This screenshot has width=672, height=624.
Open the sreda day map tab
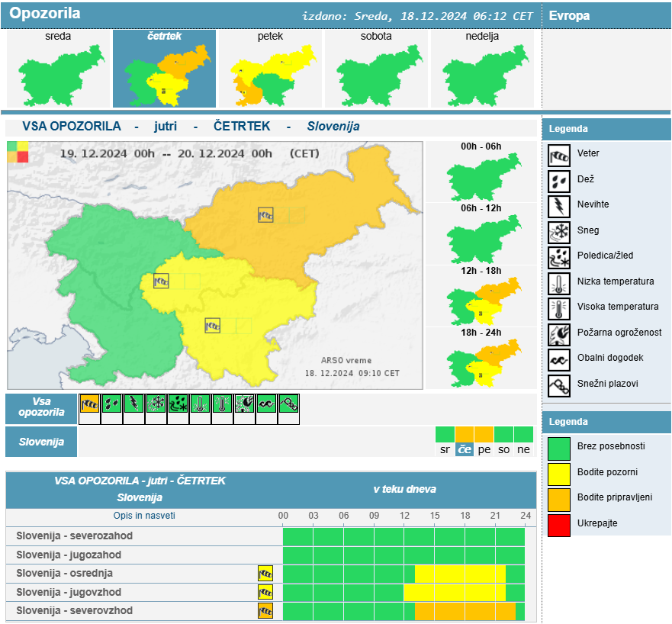[x=58, y=69]
